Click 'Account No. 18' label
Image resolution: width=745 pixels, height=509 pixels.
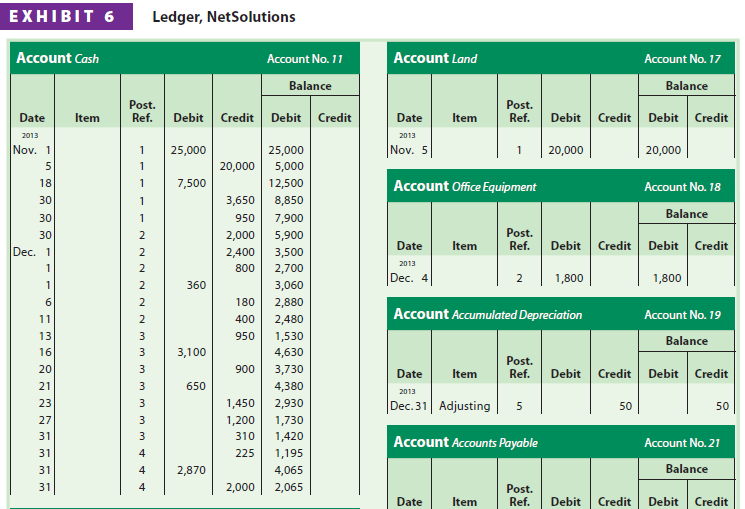point(682,187)
